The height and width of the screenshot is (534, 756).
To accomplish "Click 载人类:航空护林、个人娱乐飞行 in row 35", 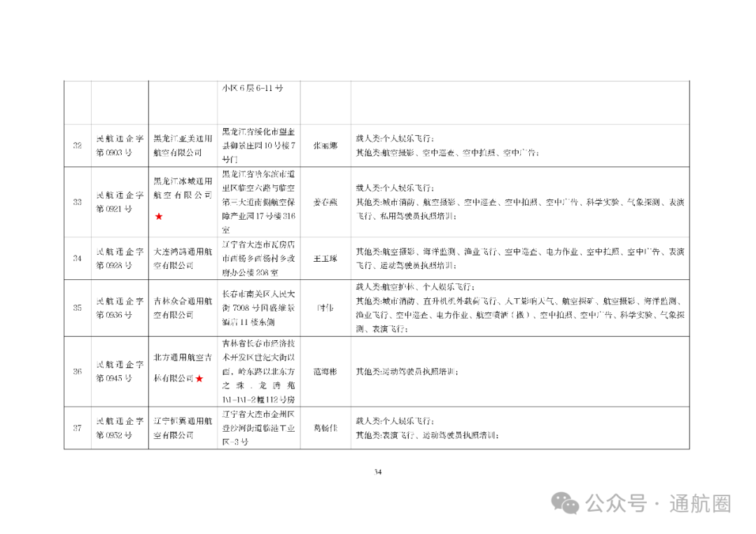I will [x=415, y=287].
